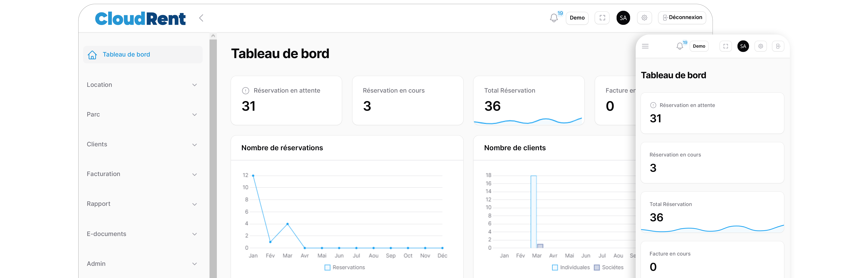Viewport: 868px width, 278px height.
Task: Click info icon on Réservation en attente card
Action: (246, 91)
